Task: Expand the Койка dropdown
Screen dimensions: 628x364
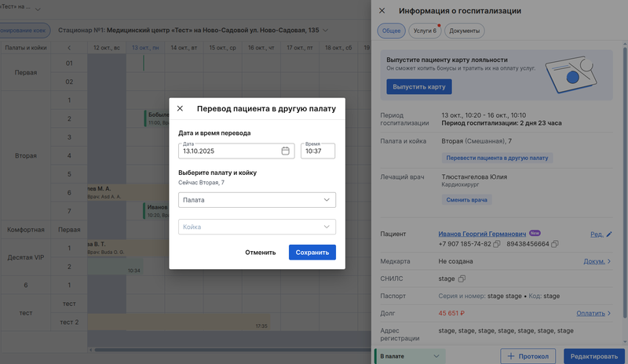Action: point(327,227)
